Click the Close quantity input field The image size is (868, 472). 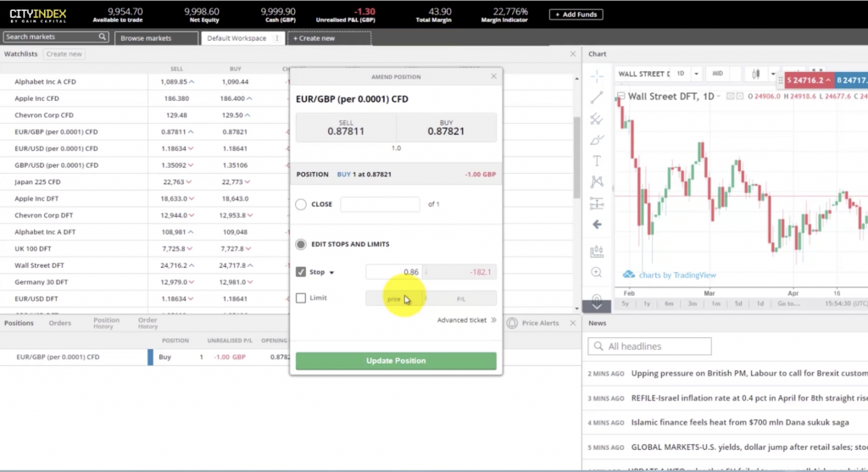click(x=380, y=204)
